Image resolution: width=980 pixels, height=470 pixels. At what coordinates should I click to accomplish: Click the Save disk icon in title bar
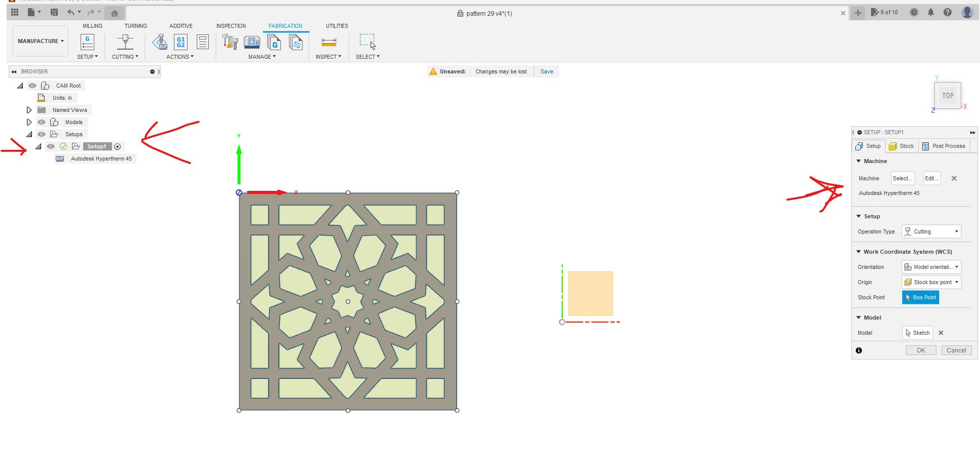(54, 12)
